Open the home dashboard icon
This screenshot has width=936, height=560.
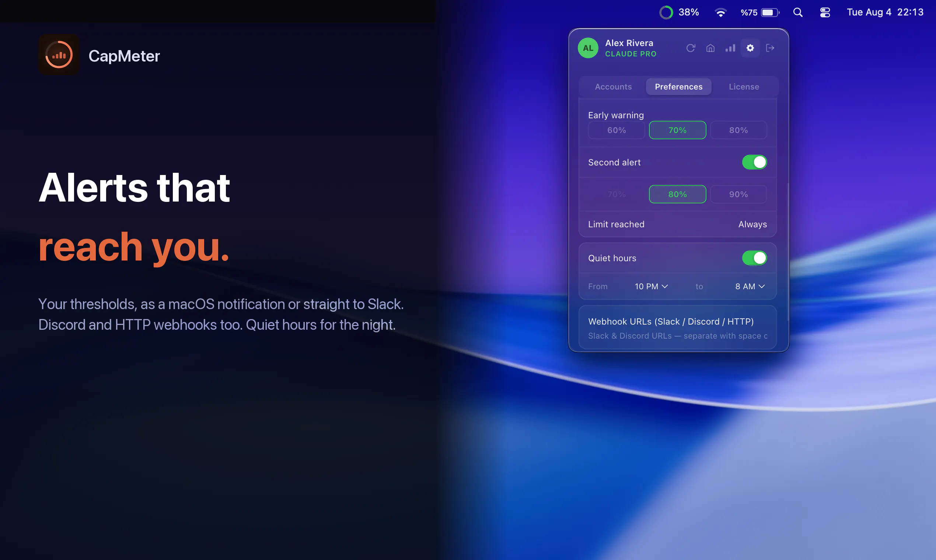coord(710,48)
